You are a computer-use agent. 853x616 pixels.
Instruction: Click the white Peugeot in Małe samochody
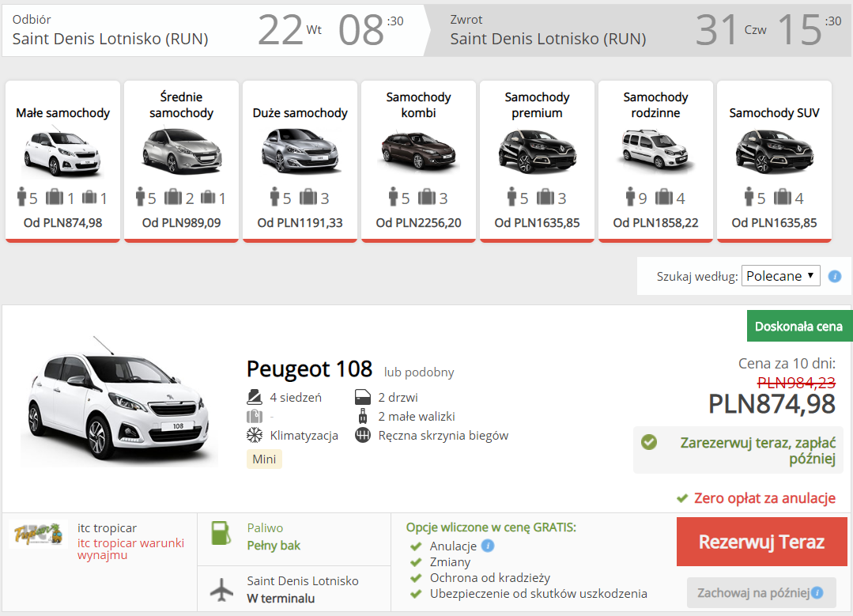62,153
